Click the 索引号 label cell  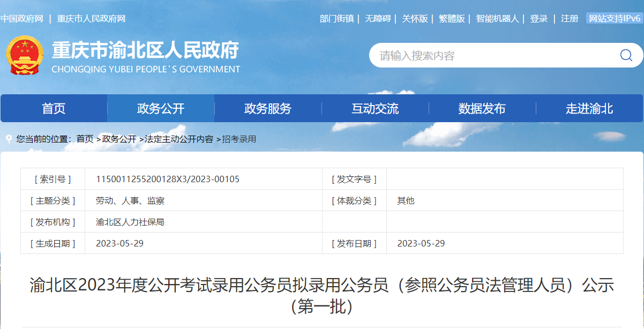click(x=53, y=179)
